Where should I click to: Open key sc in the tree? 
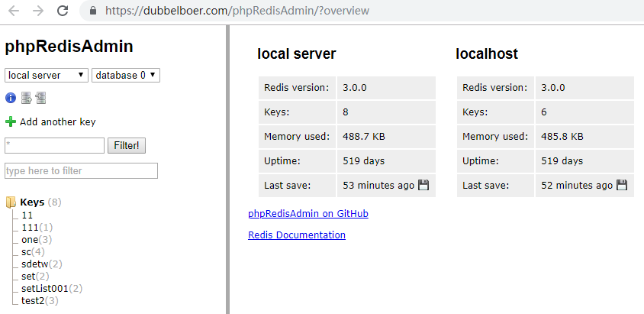point(33,252)
